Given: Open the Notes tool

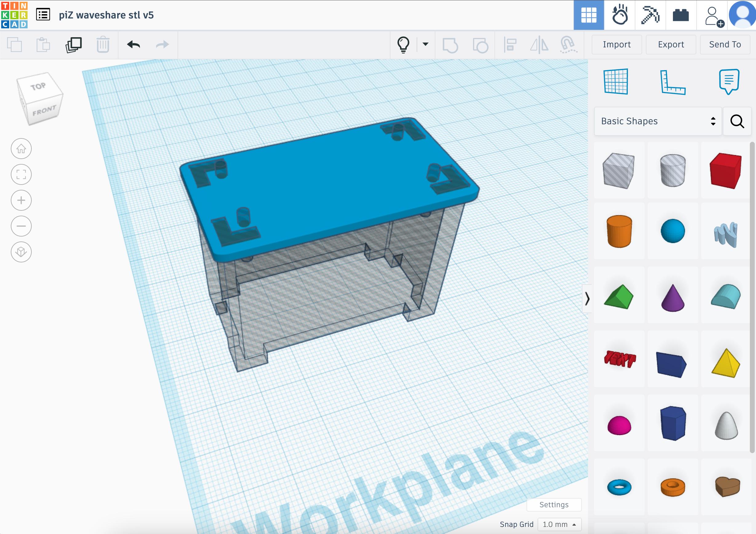Looking at the screenshot, I should click(x=729, y=82).
